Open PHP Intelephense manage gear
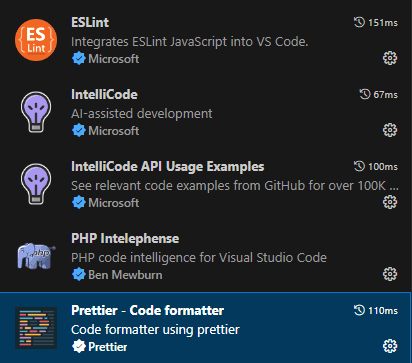This screenshot has width=412, height=363. 390,274
